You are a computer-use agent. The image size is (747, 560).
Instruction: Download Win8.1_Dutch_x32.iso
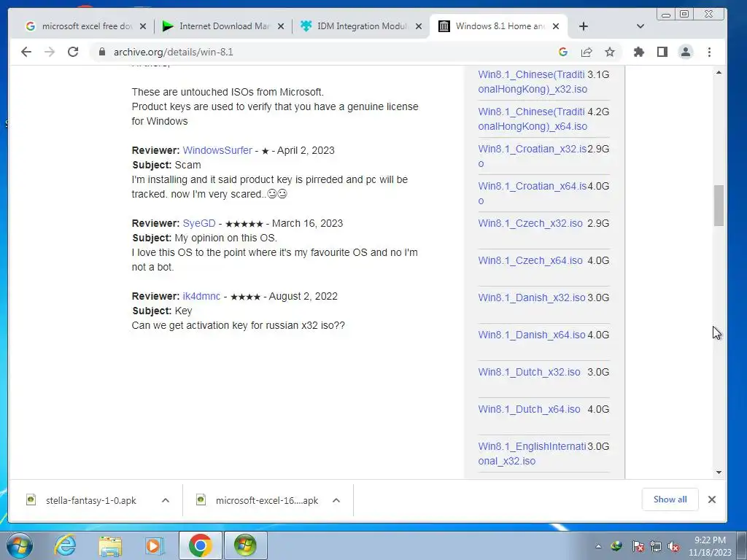pos(530,372)
